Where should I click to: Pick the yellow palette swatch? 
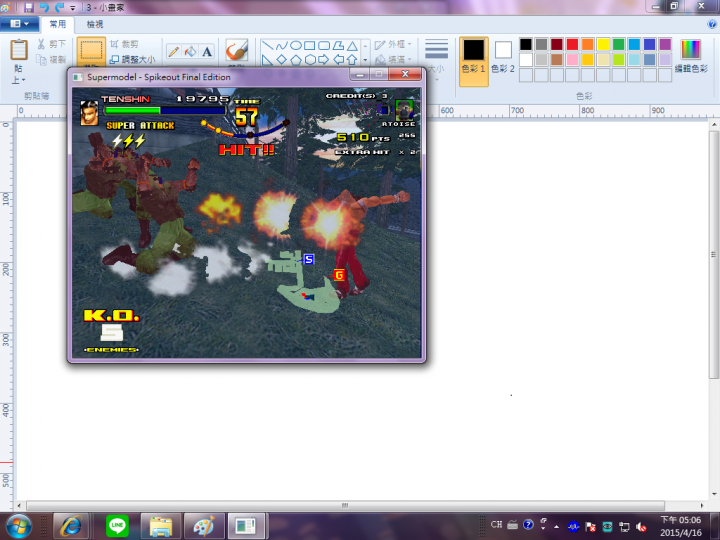tap(603, 44)
